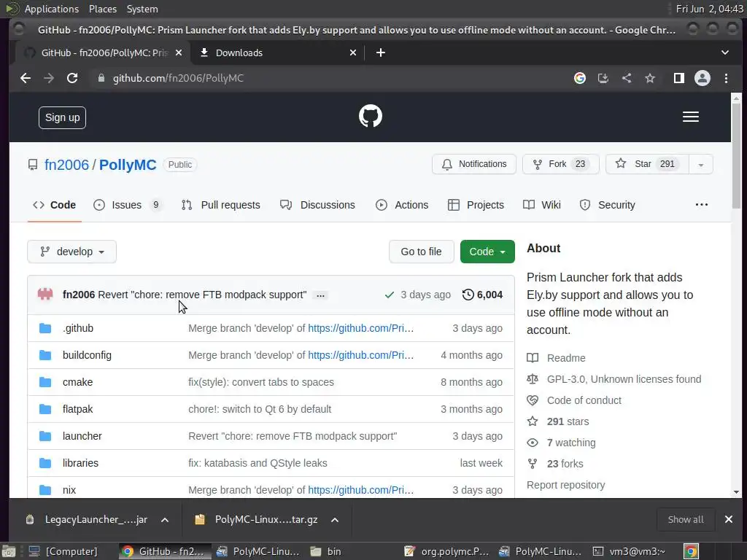Open the Pull requests tab
The height and width of the screenshot is (560, 747).
221,205
